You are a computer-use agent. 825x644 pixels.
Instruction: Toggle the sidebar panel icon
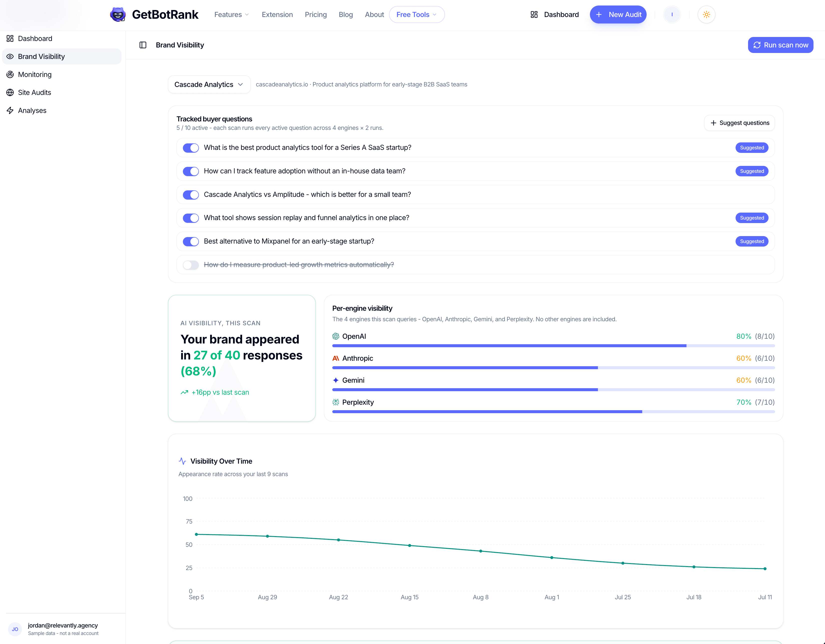(143, 45)
